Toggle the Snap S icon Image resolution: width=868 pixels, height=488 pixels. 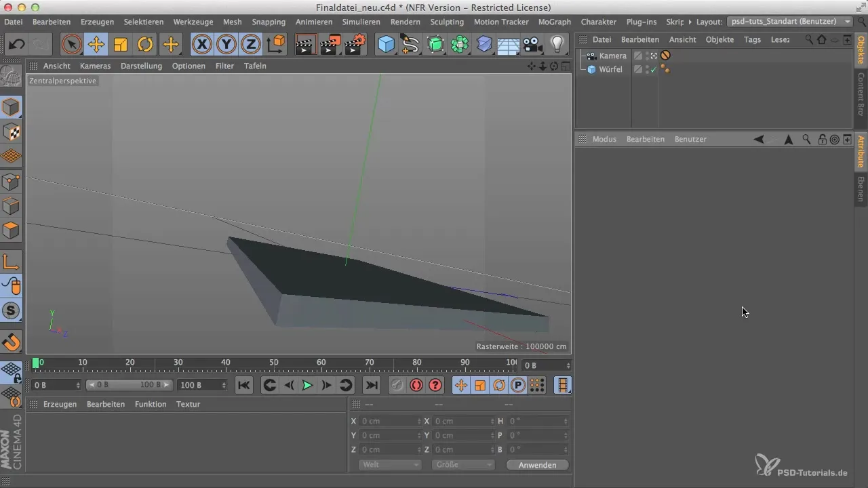click(x=11, y=310)
